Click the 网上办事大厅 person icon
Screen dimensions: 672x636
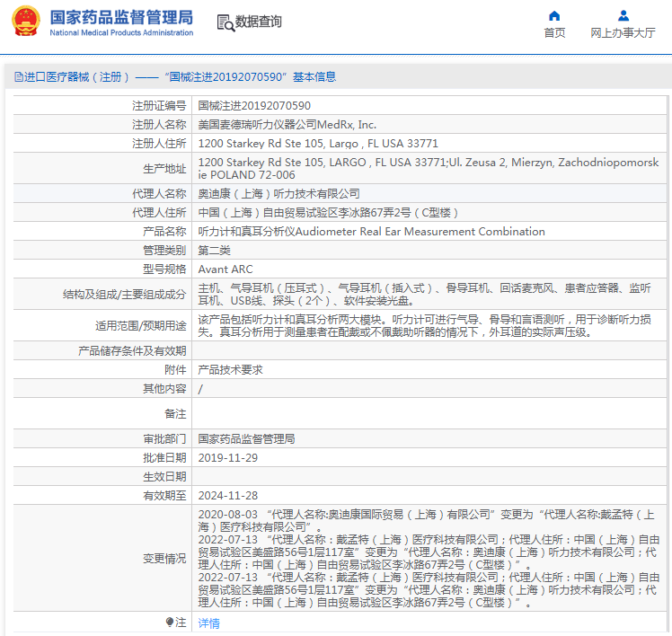point(623,15)
